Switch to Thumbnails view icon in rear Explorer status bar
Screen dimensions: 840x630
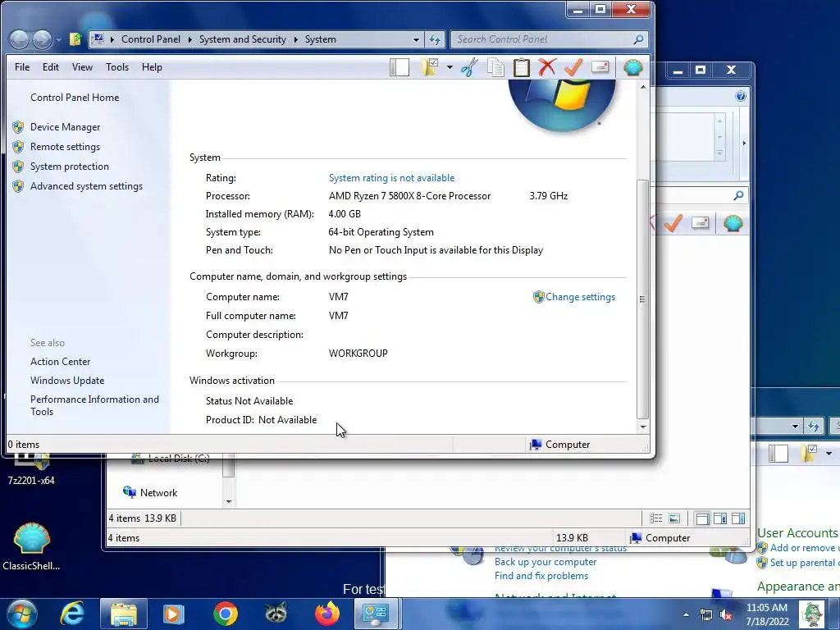tap(674, 518)
